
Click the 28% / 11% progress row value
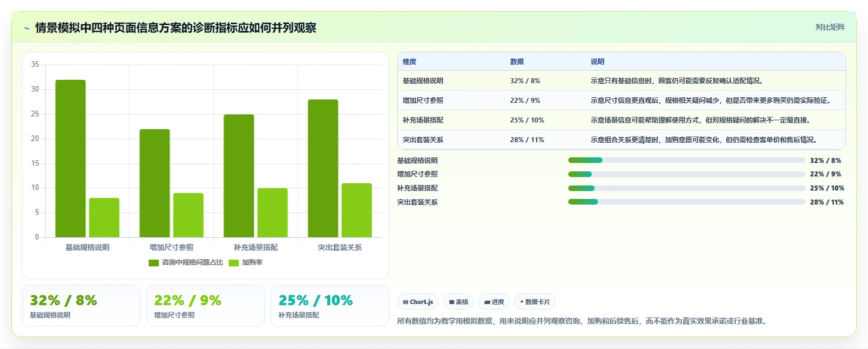[827, 202]
